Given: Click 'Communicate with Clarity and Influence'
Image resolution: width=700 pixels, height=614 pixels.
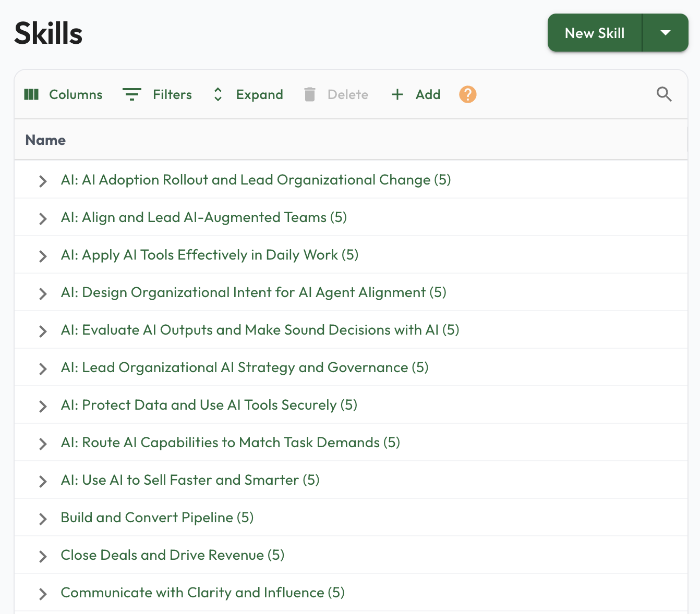Looking at the screenshot, I should [202, 593].
